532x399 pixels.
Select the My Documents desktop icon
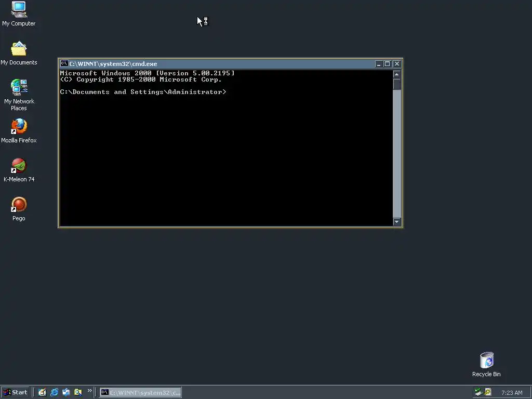19,54
